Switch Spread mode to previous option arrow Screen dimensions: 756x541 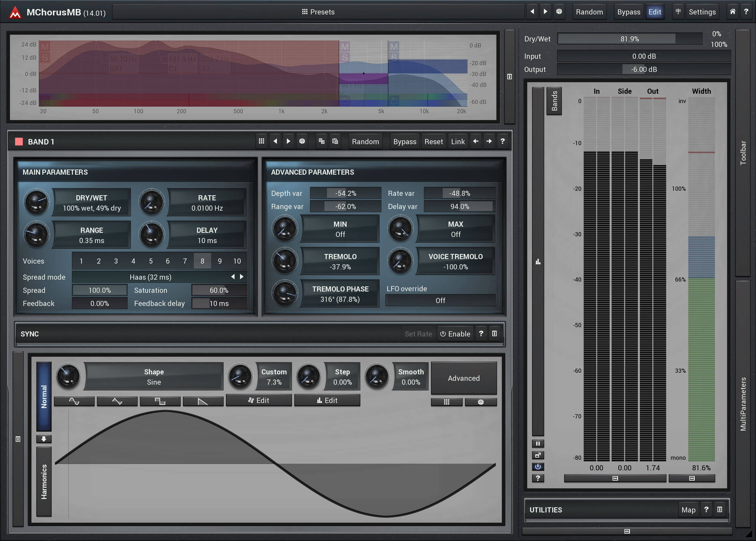233,276
